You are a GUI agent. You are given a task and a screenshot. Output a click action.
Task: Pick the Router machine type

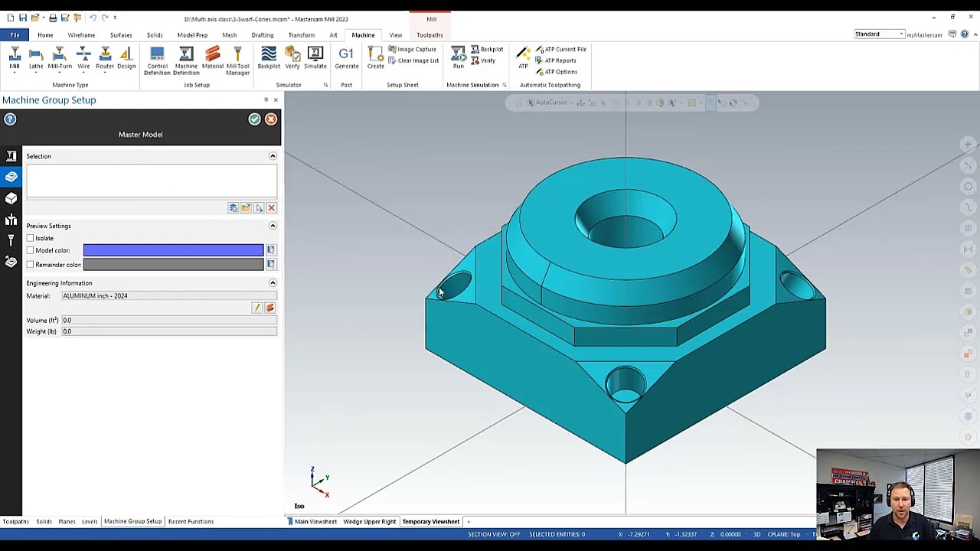click(x=105, y=58)
